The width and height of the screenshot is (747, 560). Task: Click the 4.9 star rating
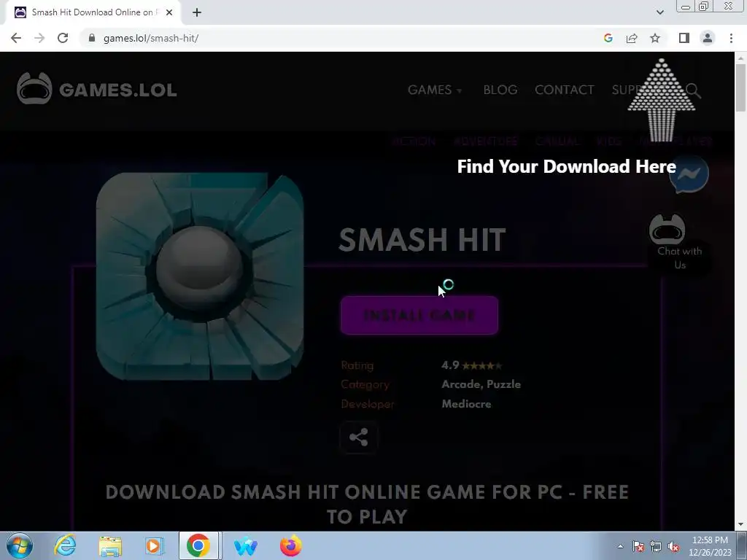[472, 365]
